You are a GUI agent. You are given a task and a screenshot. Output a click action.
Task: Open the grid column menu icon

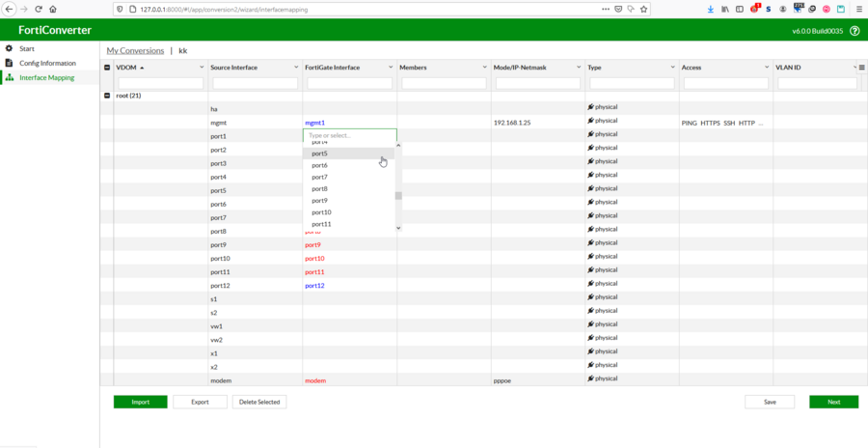click(x=860, y=68)
